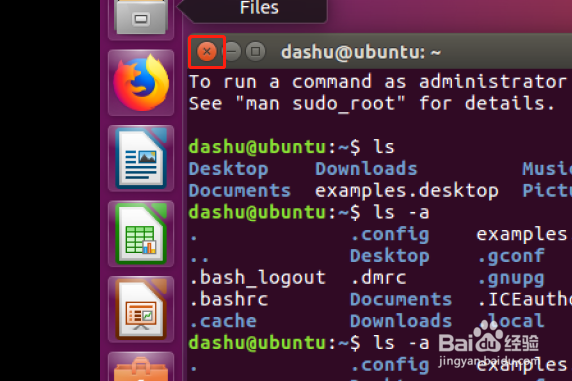Click '.cache' directory in the listing

pos(223,321)
